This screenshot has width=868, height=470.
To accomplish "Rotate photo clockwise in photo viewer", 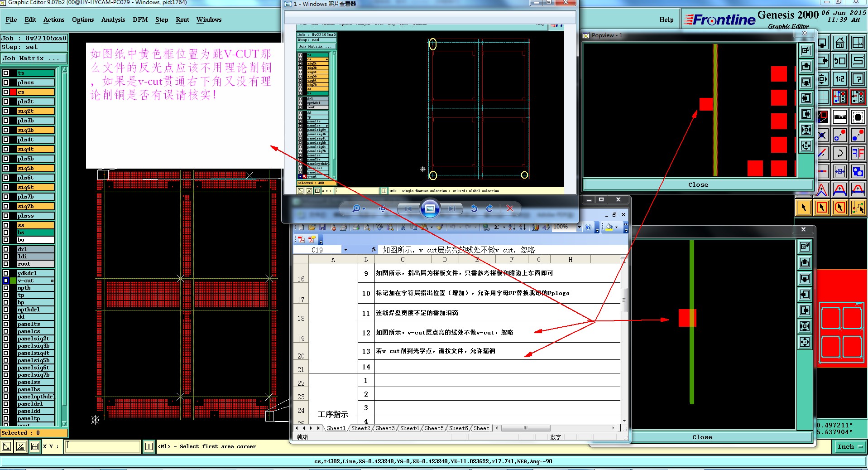I will point(489,208).
